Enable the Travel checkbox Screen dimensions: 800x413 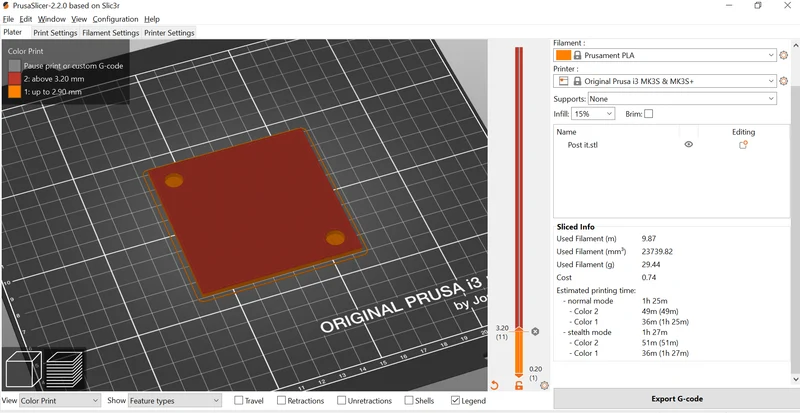[x=238, y=401]
